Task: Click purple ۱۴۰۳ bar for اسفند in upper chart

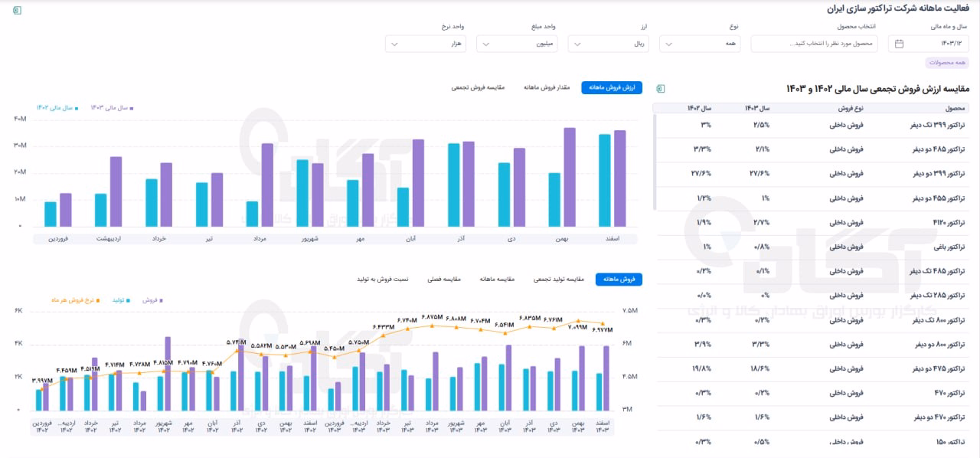Action: click(620, 178)
